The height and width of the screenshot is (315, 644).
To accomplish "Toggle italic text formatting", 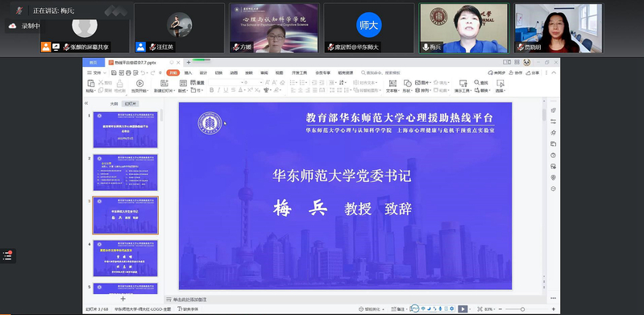I will 218,90.
